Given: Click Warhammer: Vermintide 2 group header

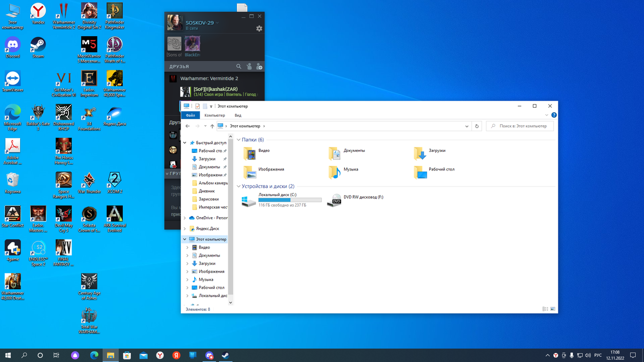Looking at the screenshot, I should point(209,78).
